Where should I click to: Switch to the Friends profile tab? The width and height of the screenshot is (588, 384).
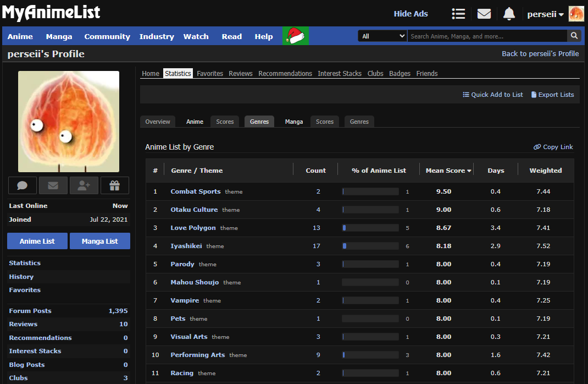tap(427, 74)
